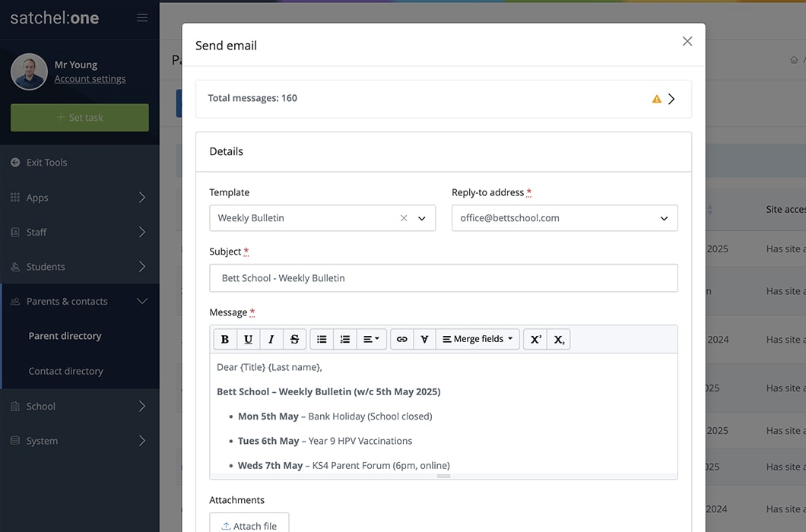Click the Apps grid icon
The height and width of the screenshot is (532, 806).
pyautogui.click(x=15, y=198)
